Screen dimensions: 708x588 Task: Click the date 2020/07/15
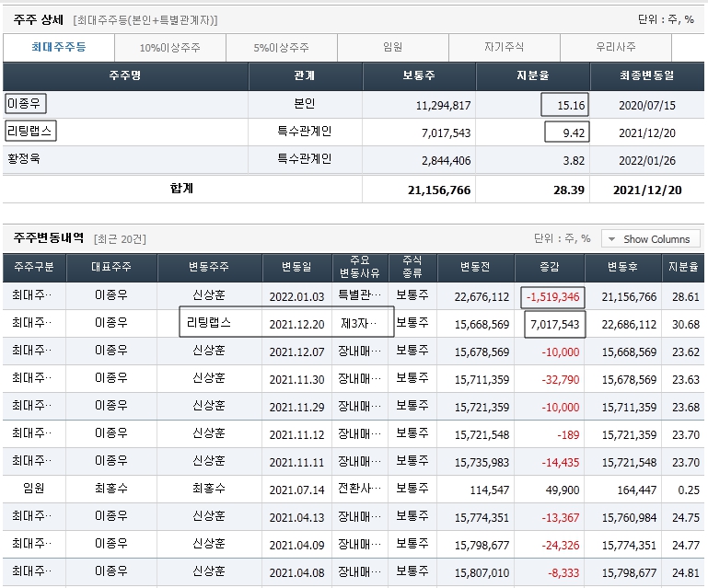point(647,106)
